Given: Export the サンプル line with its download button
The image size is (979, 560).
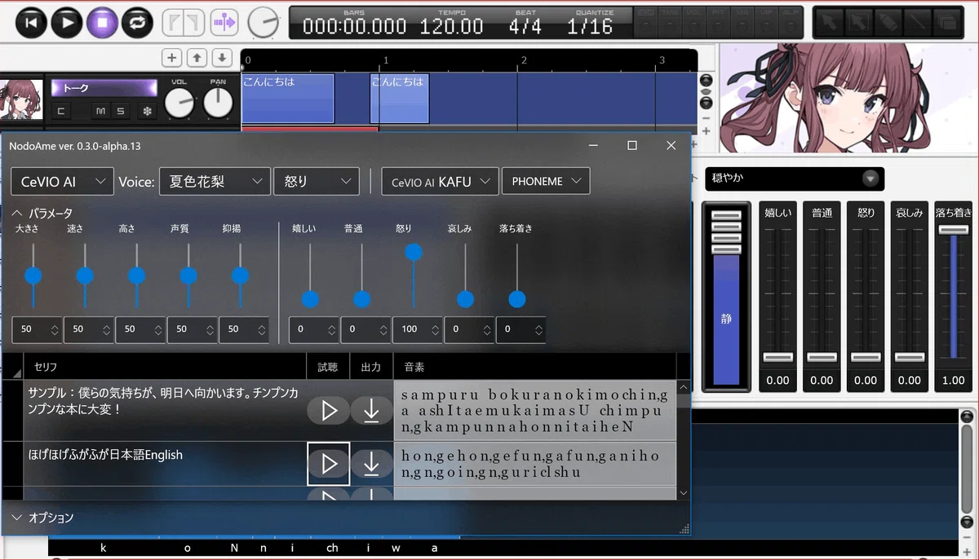Looking at the screenshot, I should click(x=372, y=411).
